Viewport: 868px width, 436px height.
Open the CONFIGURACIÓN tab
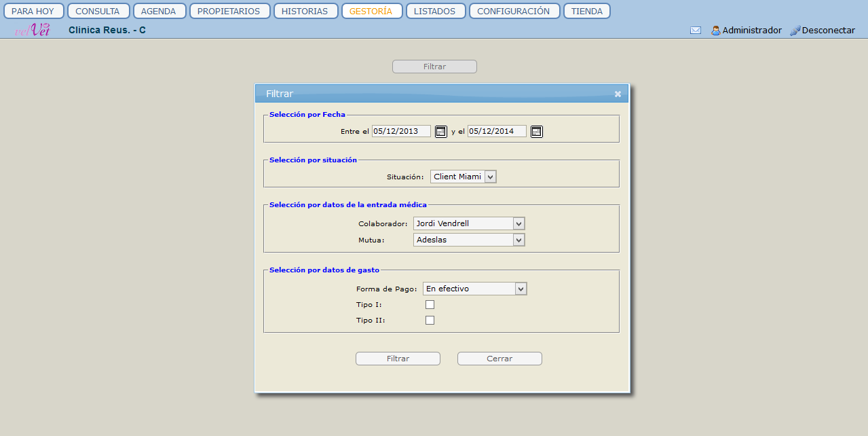pos(514,11)
